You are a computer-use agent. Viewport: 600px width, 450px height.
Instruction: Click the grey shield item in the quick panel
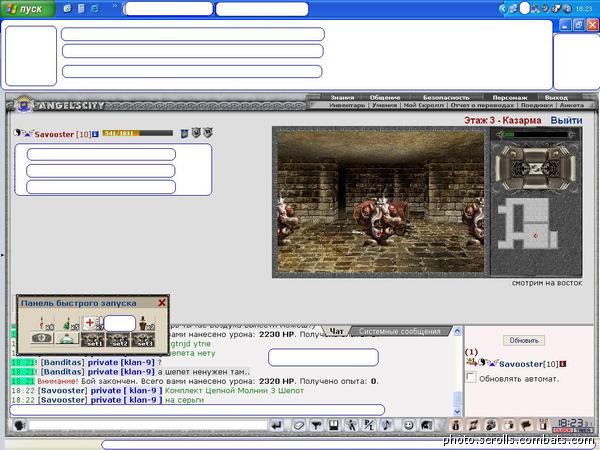coord(42,339)
